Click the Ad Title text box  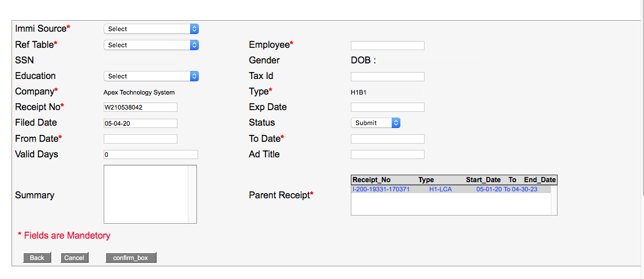[x=387, y=154]
